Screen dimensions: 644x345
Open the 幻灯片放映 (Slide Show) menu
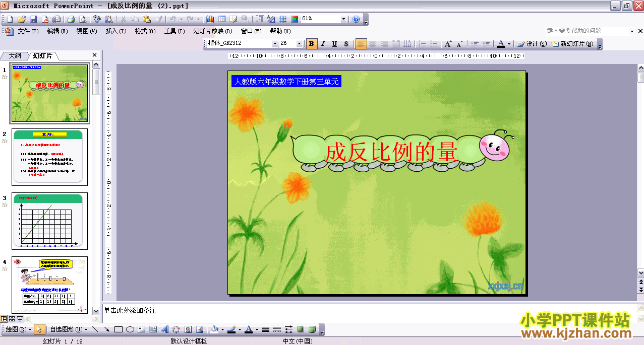(x=213, y=31)
